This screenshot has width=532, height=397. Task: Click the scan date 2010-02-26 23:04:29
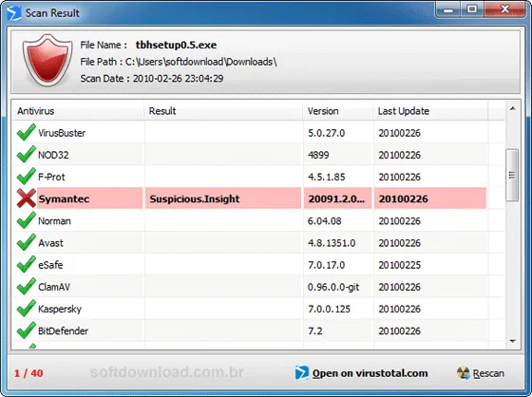[x=179, y=79]
